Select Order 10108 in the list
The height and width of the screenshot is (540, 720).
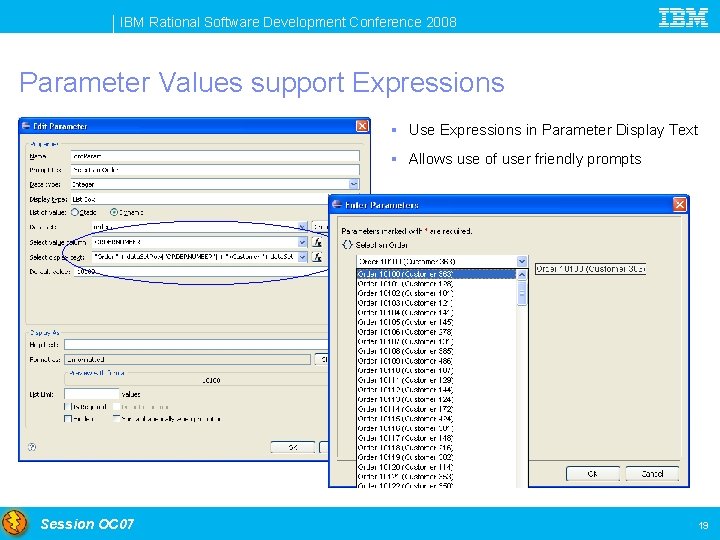436,351
